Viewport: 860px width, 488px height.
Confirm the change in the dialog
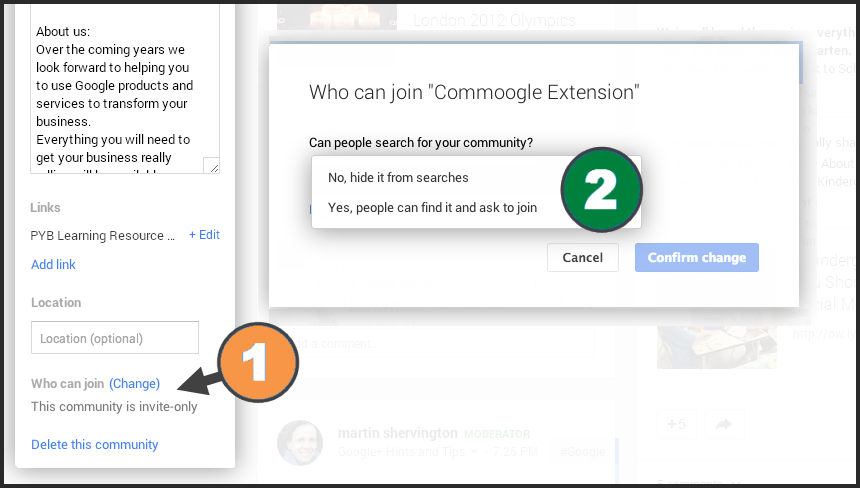697,258
